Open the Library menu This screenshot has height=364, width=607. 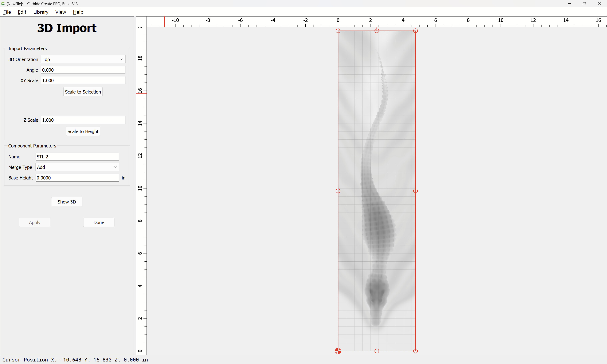[41, 12]
